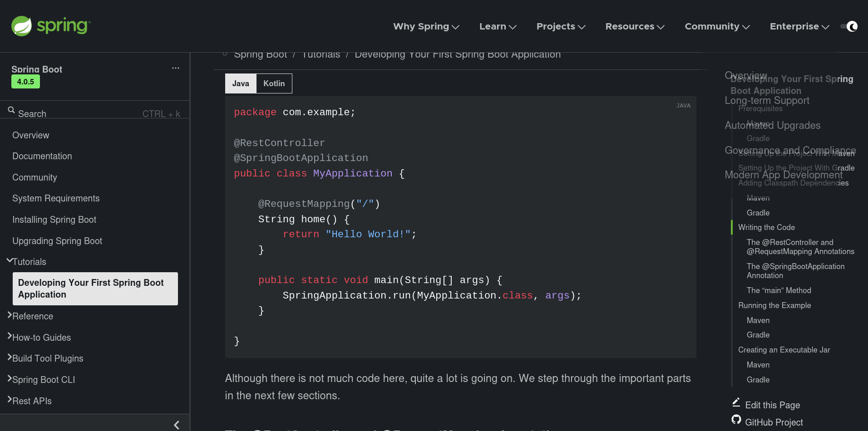The width and height of the screenshot is (868, 431).
Task: Open the Spring Boot three-dots menu
Action: [x=176, y=68]
